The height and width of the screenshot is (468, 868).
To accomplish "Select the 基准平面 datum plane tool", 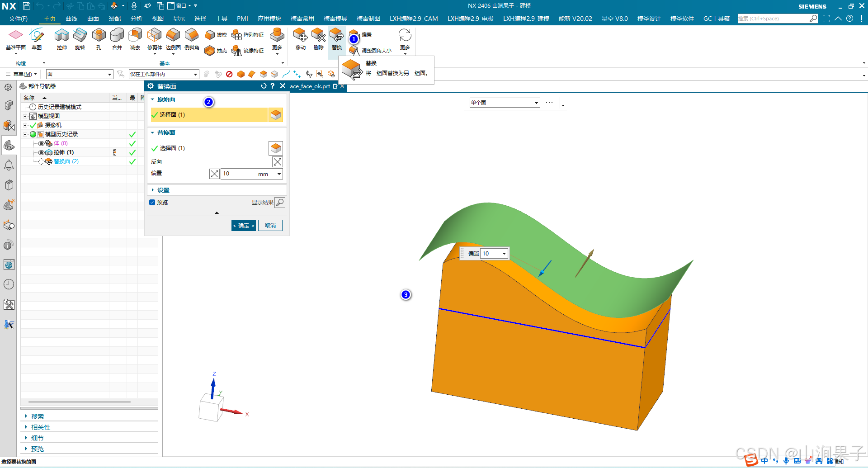I will click(15, 39).
